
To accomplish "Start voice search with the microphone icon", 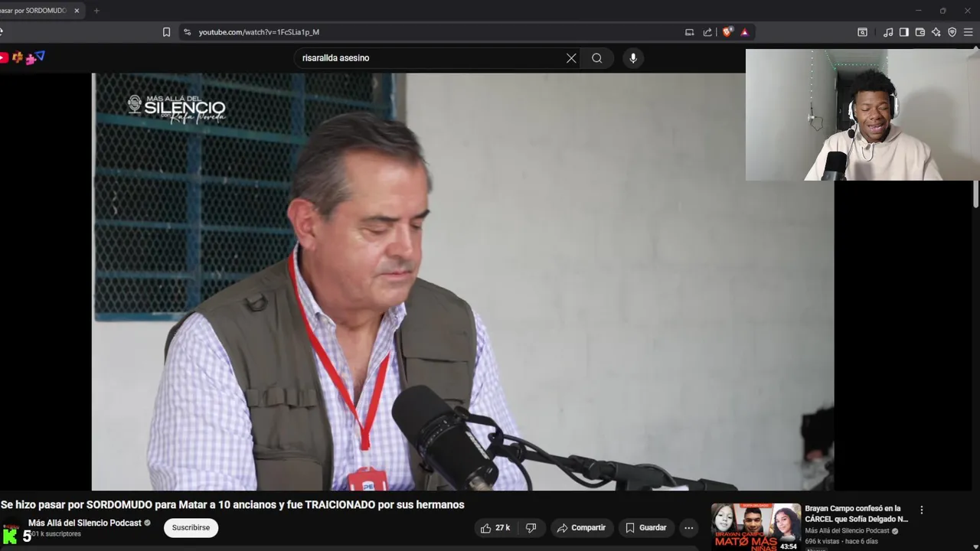I will [633, 58].
